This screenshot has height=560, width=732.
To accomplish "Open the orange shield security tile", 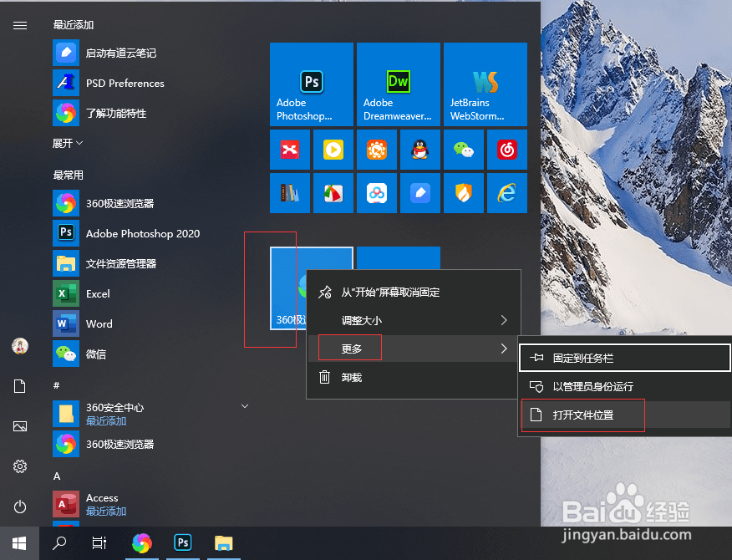I will pyautogui.click(x=464, y=193).
